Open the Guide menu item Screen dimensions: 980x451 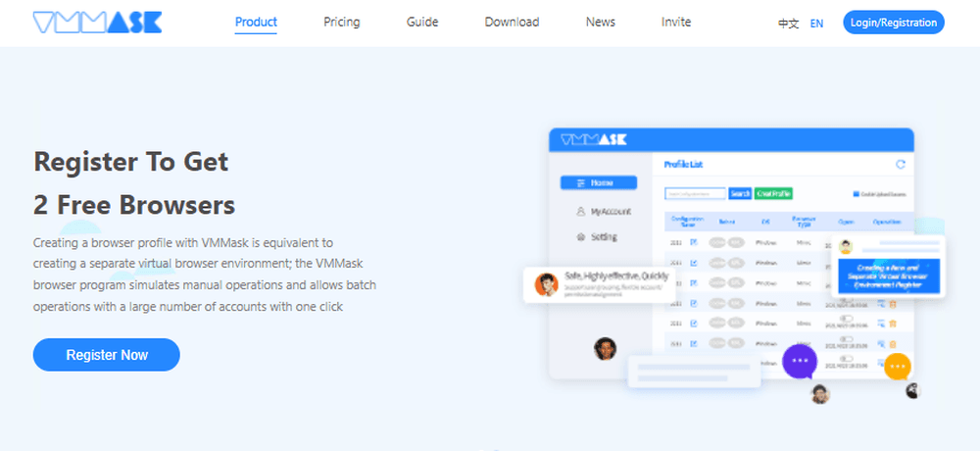tap(422, 22)
